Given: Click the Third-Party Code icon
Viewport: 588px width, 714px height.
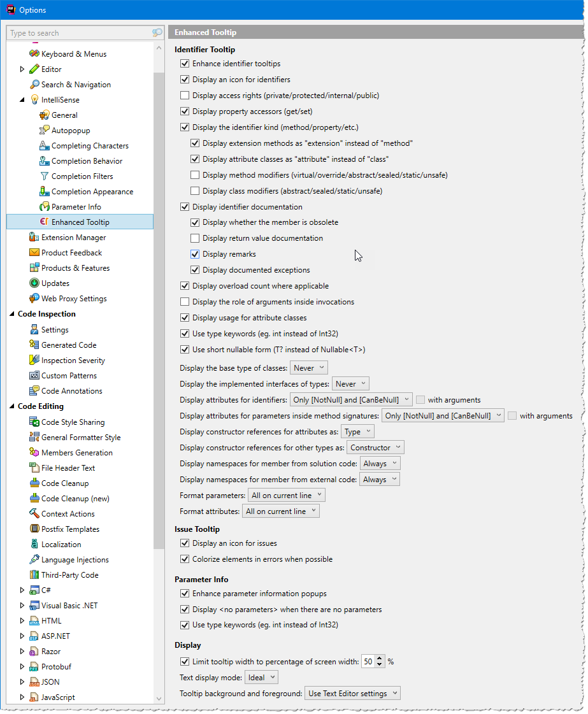Looking at the screenshot, I should 34,575.
